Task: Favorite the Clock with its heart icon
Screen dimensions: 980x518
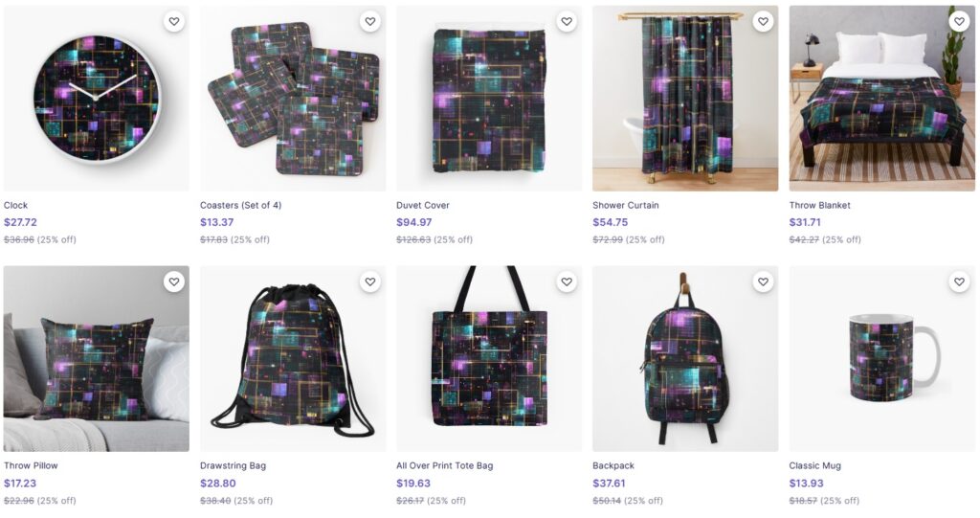Action: point(173,21)
